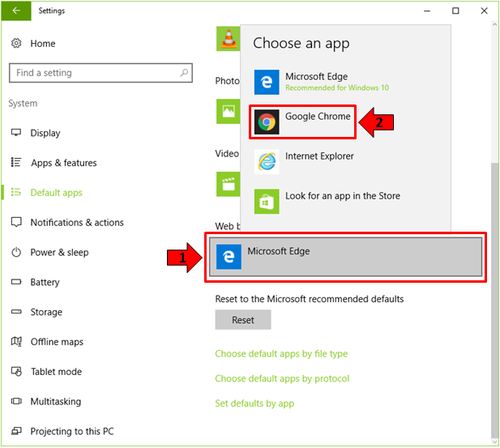Click the VLC cone icon
This screenshot has width=500, height=448.
tap(228, 39)
